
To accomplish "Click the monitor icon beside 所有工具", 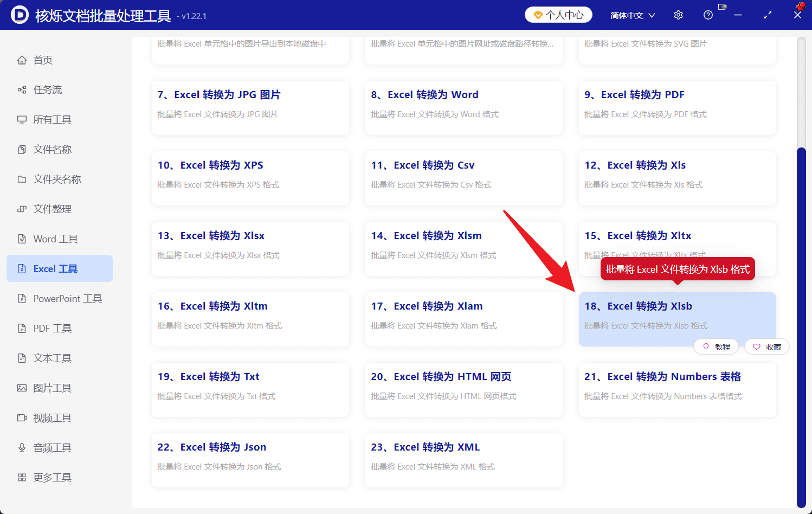I will click(22, 120).
